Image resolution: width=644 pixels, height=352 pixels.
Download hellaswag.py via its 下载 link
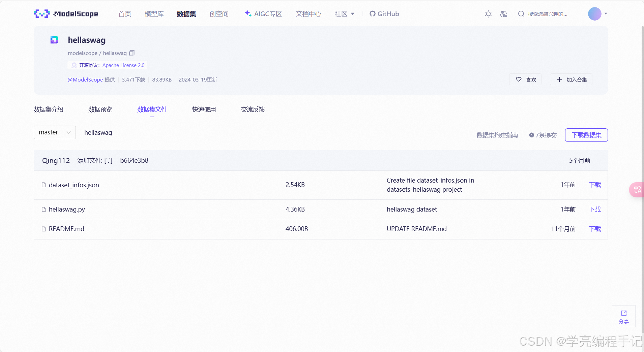[594, 209]
